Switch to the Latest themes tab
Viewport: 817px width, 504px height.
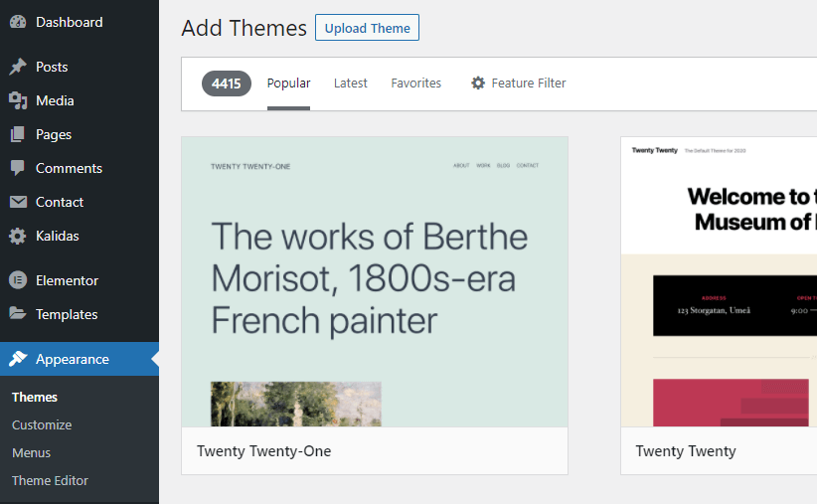pyautogui.click(x=350, y=84)
